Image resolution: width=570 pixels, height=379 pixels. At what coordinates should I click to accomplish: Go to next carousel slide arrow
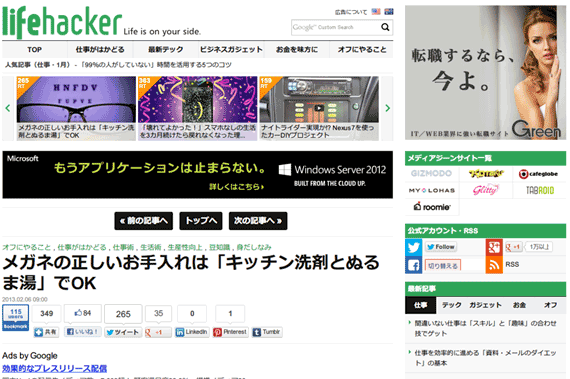click(x=388, y=108)
